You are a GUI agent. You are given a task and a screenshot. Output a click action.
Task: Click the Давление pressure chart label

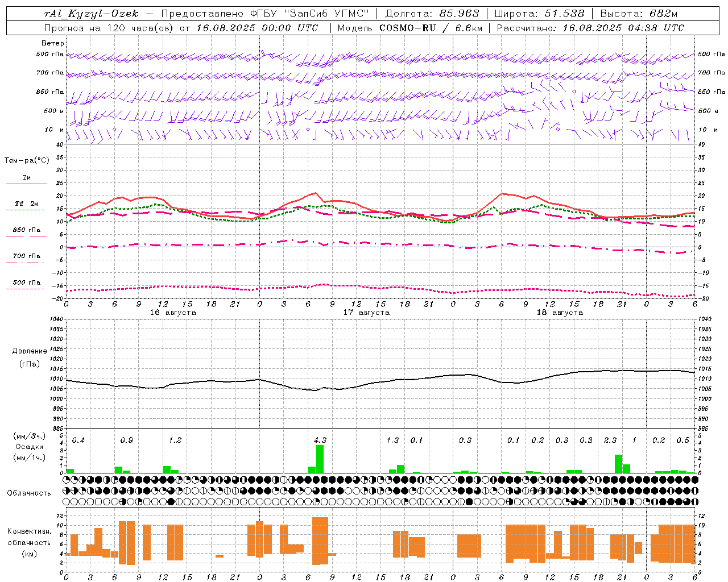pos(30,351)
